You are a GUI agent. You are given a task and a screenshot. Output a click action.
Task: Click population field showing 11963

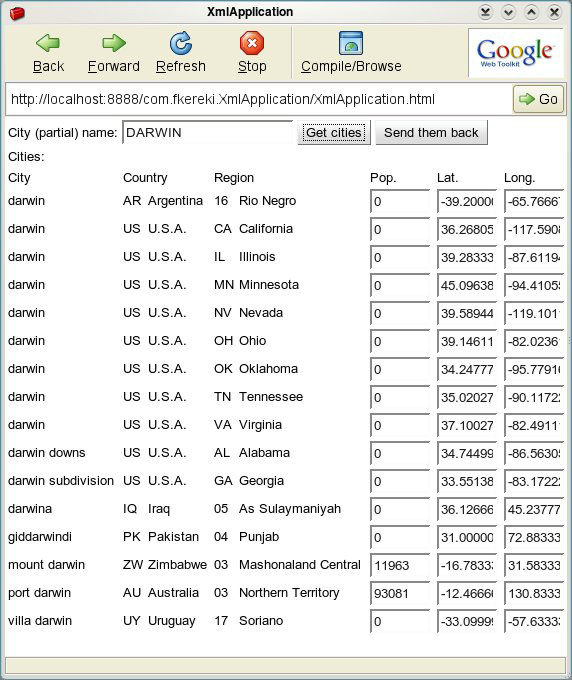coord(400,565)
